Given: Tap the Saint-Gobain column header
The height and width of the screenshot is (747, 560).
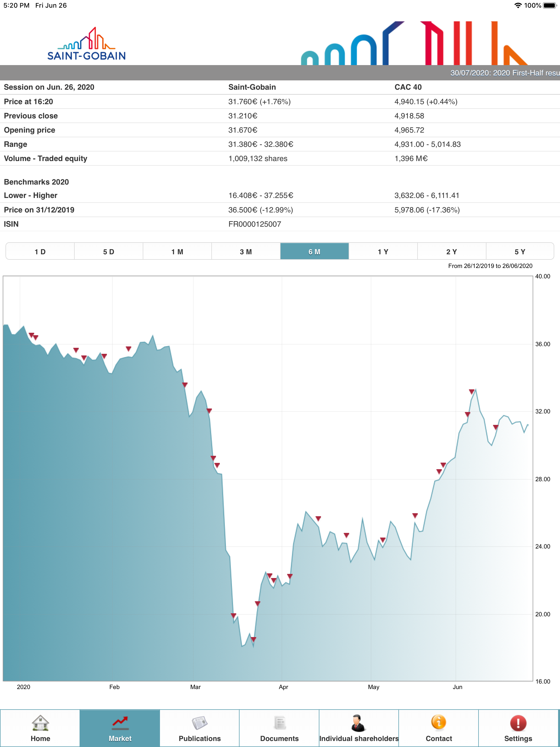Looking at the screenshot, I should click(x=252, y=87).
